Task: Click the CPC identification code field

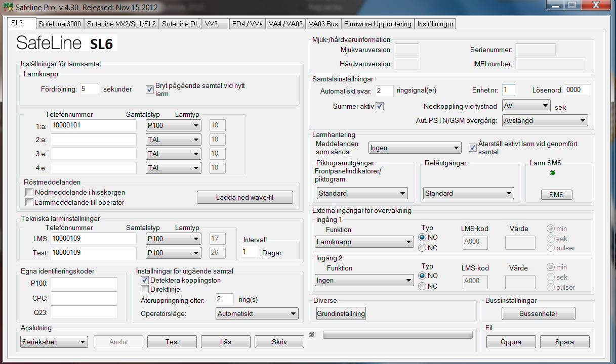Action: click(x=84, y=298)
